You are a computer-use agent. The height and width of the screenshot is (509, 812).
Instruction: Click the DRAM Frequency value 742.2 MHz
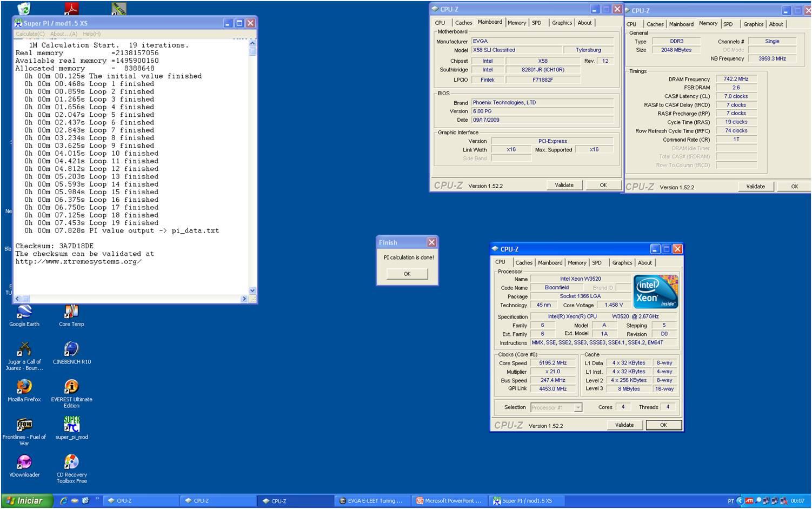coord(736,79)
